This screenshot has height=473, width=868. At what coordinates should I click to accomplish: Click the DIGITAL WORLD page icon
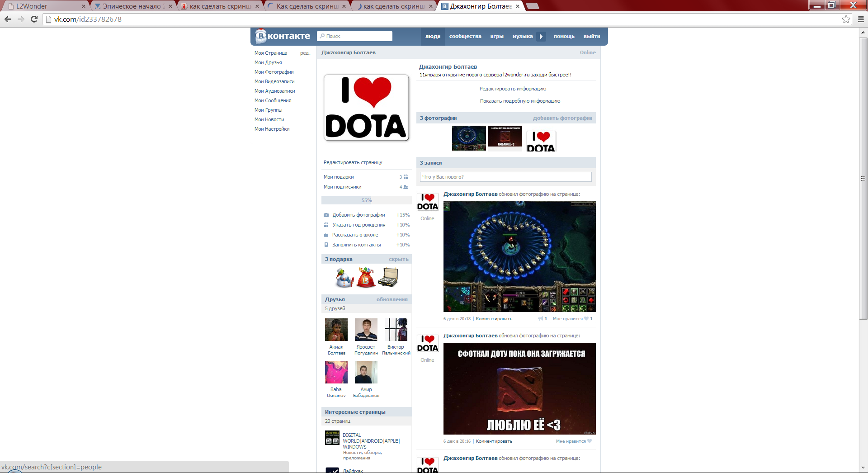pyautogui.click(x=332, y=438)
